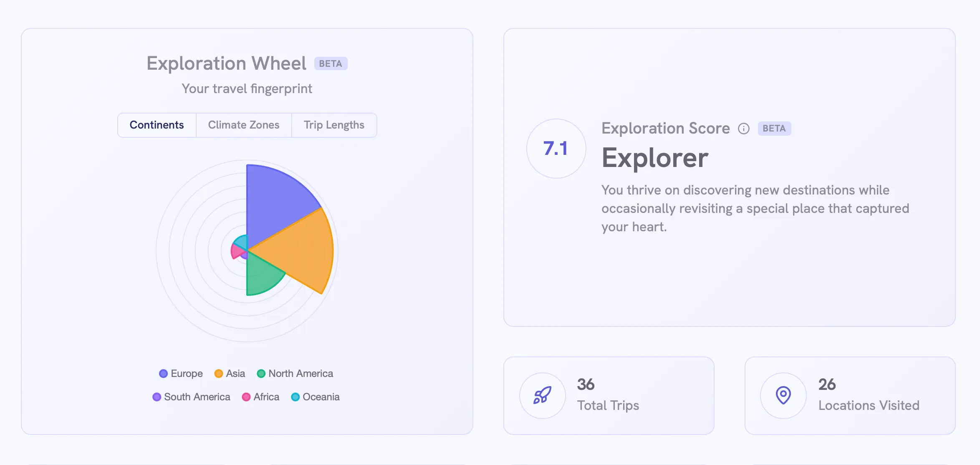Screen dimensions: 980x465
Task: Select the rocket icon beside Total Trips
Action: pos(542,396)
